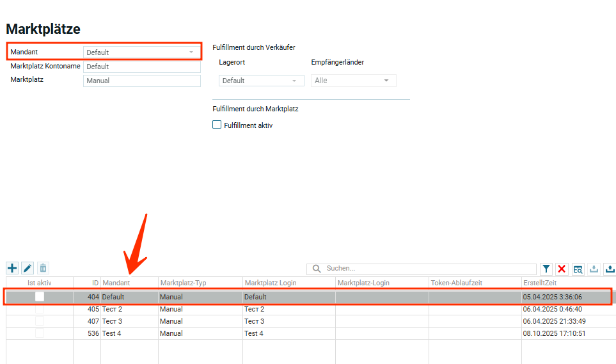Select the Тест 3 row in the table
Image resolution: width=616 pixels, height=364 pixels.
[x=192, y=321]
